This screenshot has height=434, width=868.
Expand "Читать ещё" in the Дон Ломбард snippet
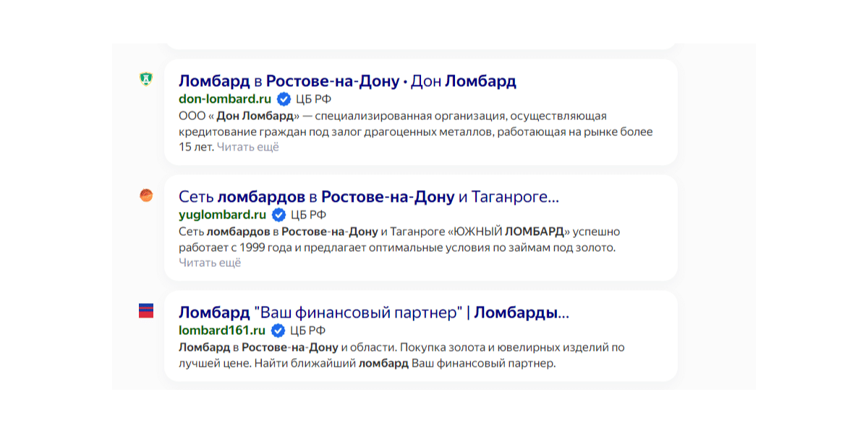[247, 147]
